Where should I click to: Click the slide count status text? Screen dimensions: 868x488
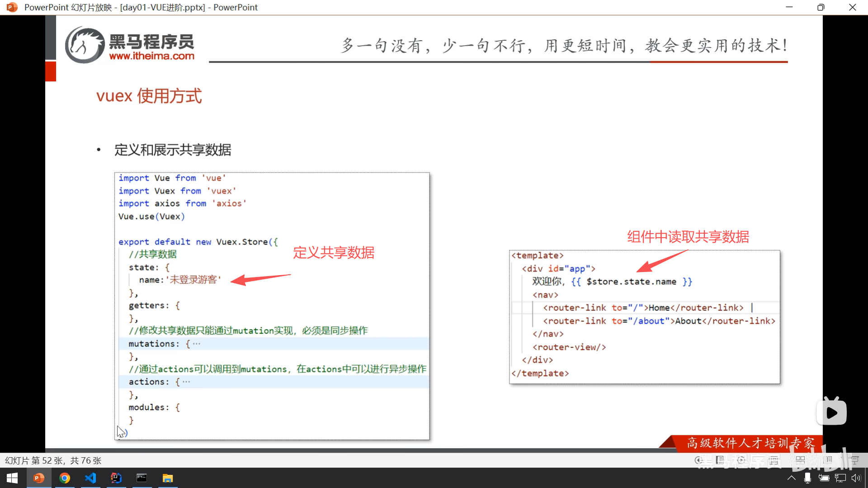tap(53, 460)
